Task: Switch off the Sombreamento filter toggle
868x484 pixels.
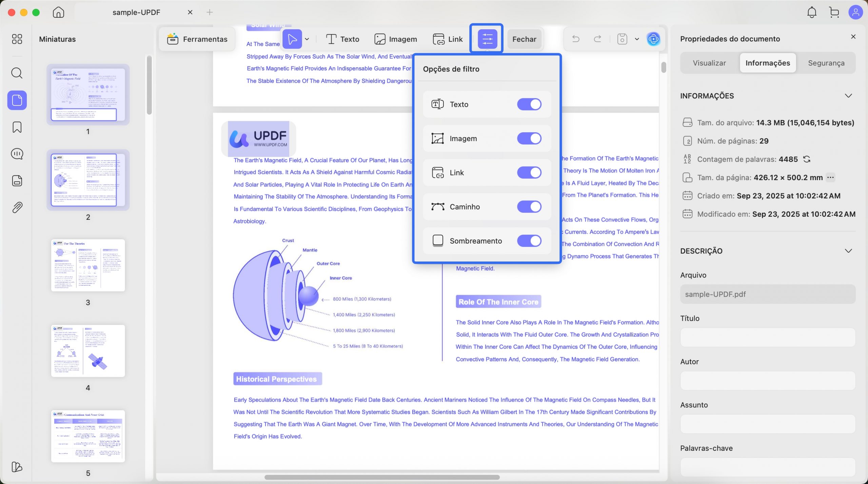Action: point(529,241)
